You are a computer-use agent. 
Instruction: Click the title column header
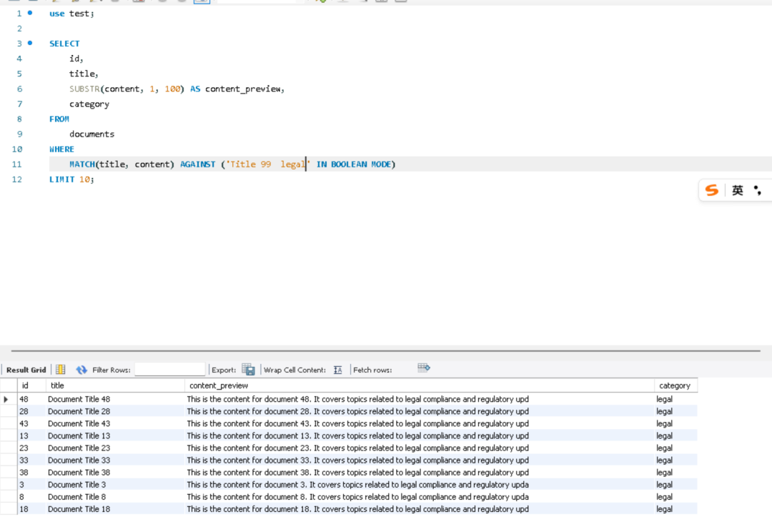tap(57, 385)
